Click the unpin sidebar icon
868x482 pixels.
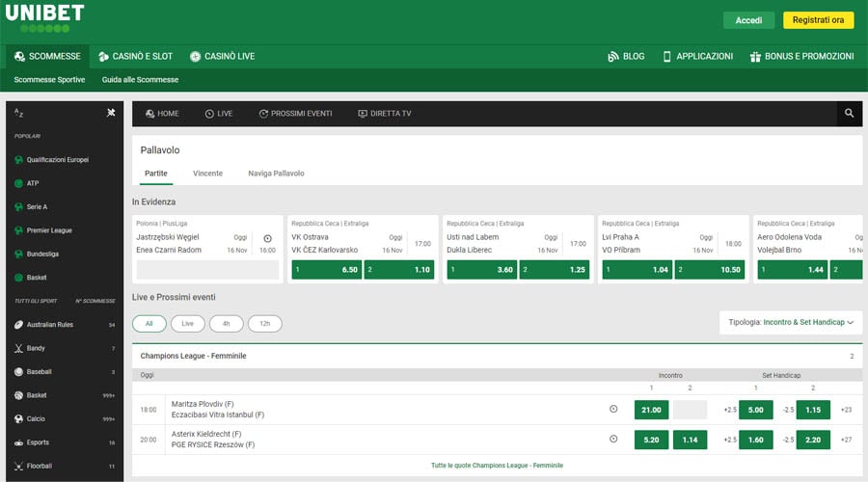pos(111,113)
